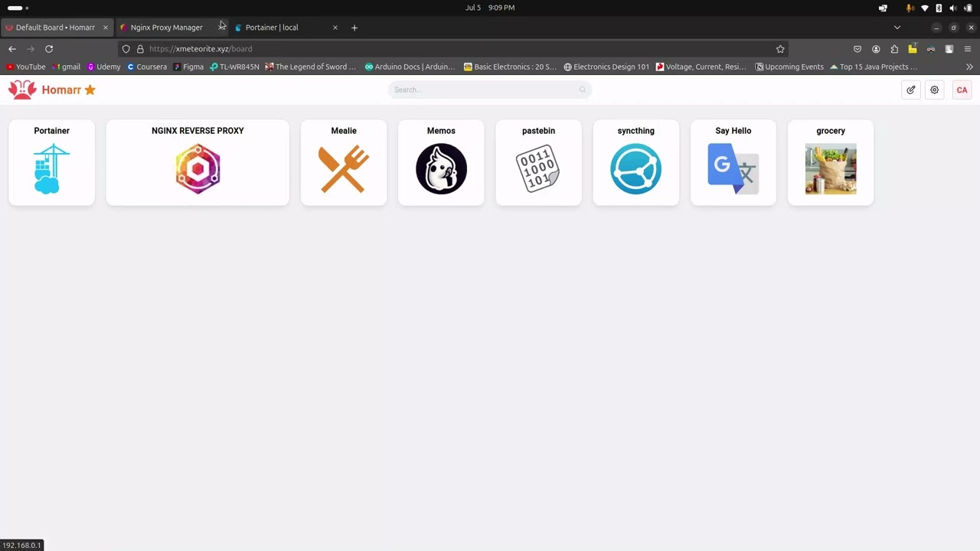
Task: Close the Default Board Homarr tab
Action: tap(106, 28)
